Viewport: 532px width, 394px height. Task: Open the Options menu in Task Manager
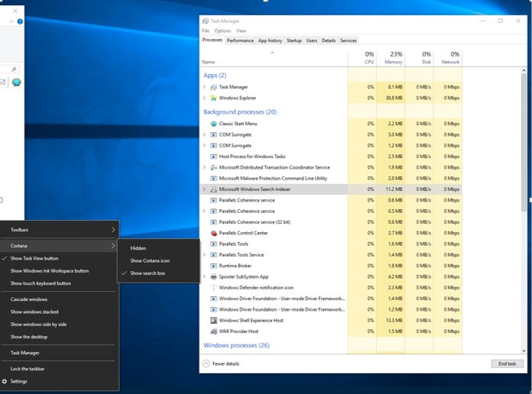pyautogui.click(x=223, y=31)
